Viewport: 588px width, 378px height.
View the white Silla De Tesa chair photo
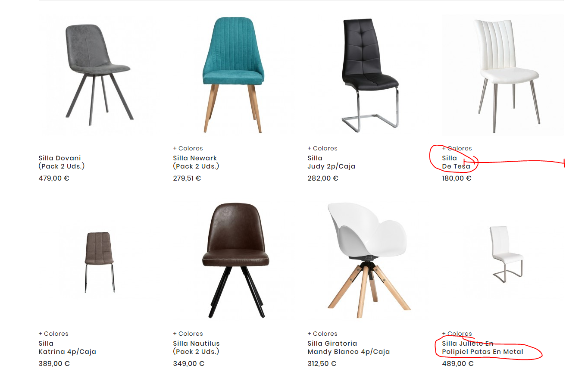[x=503, y=75]
